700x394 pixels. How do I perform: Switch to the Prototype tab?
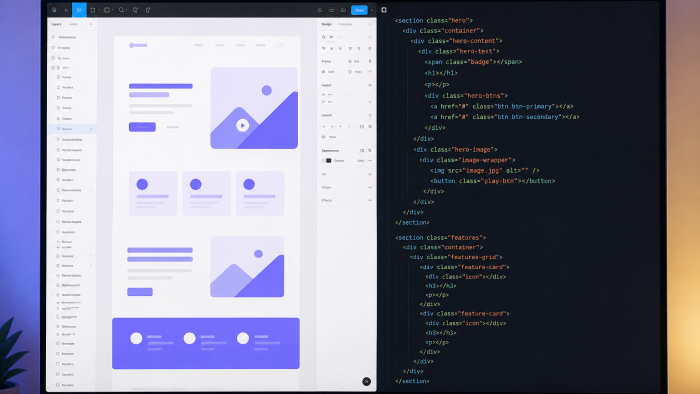click(x=345, y=24)
